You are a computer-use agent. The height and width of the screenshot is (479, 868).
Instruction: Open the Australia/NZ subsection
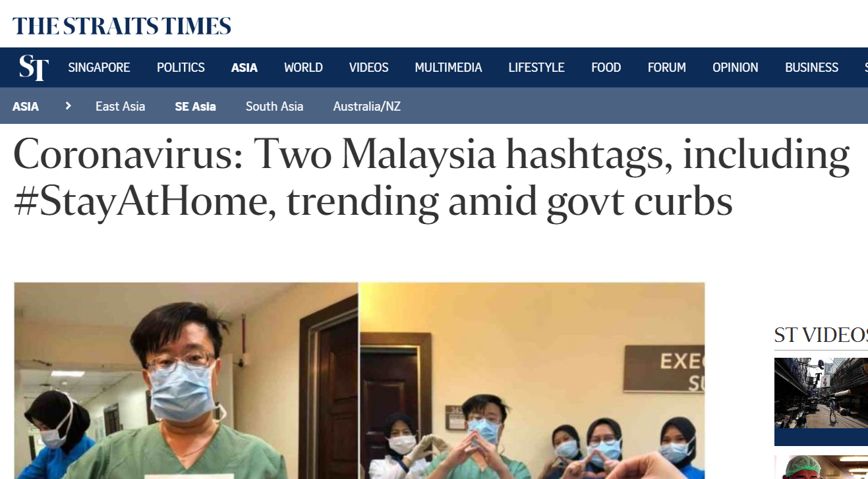tap(366, 106)
